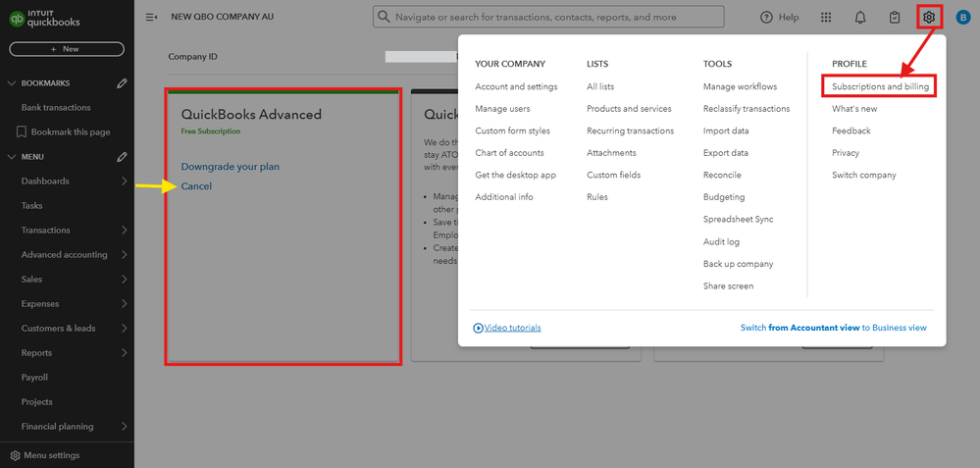Expand the Financial planning submenu arrow
The height and width of the screenshot is (468, 980).
124,427
